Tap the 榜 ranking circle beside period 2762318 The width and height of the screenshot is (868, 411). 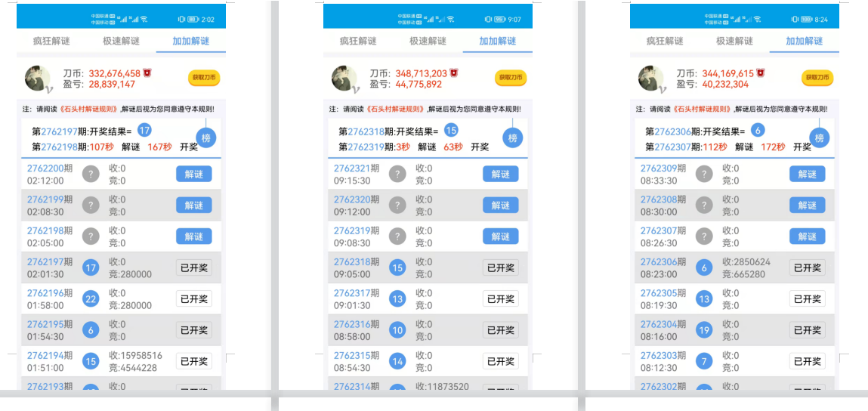click(513, 138)
